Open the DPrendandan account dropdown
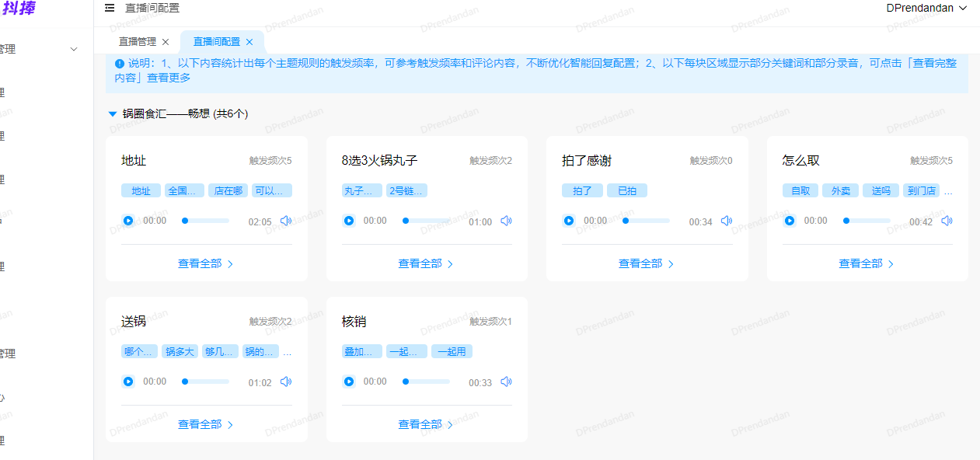Image resolution: width=980 pixels, height=460 pixels. point(926,8)
